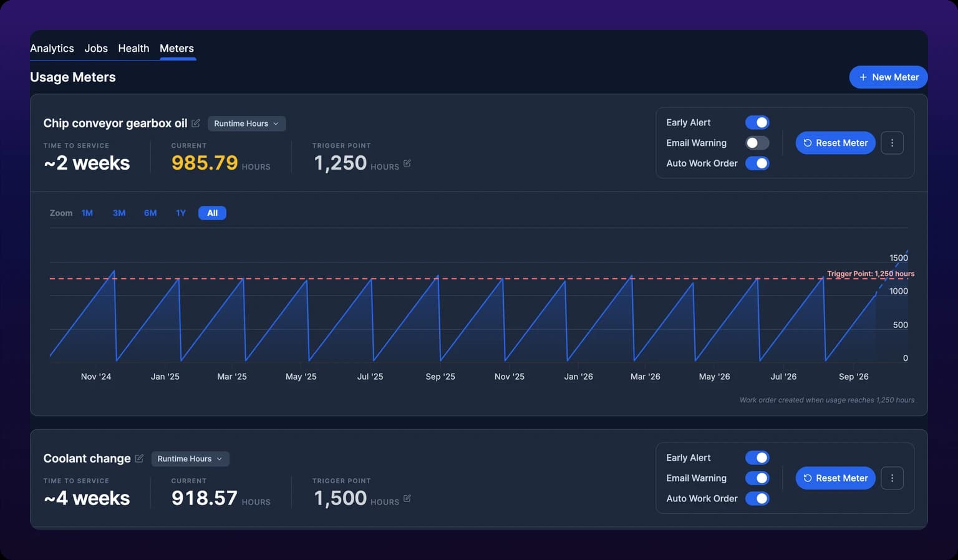958x560 pixels.
Task: Click the ~2 weeks time to service value
Action: click(87, 163)
